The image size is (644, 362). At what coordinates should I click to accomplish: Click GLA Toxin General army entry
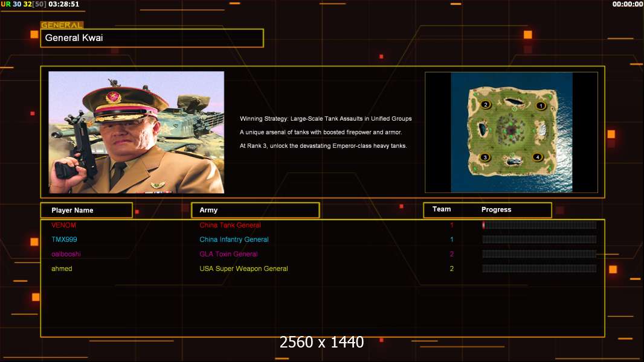(228, 254)
